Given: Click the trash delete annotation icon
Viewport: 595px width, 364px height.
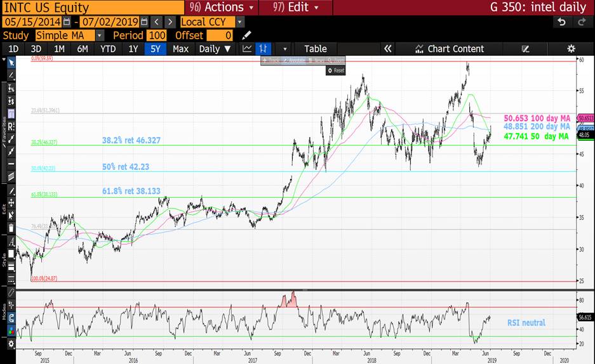Looking at the screenshot, I should tap(11, 228).
